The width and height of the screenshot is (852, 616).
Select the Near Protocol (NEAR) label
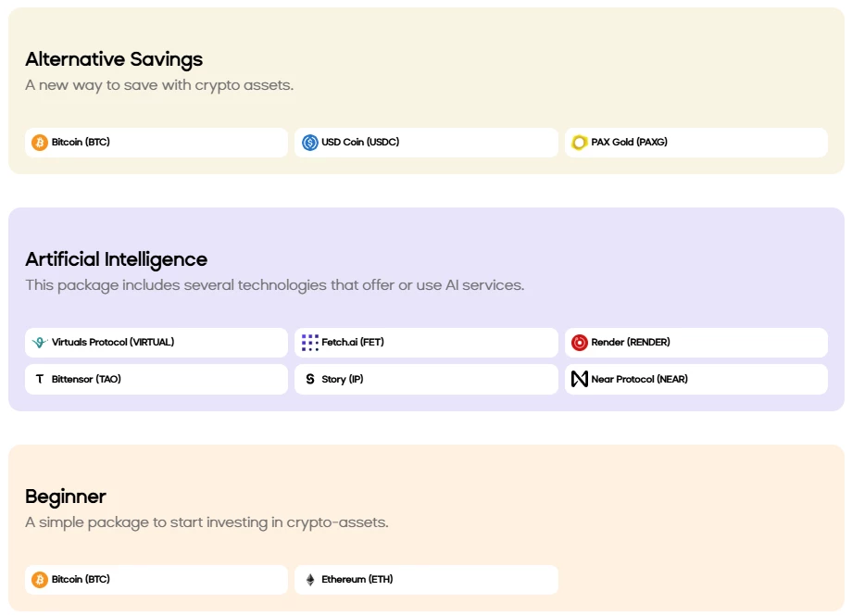coord(640,379)
